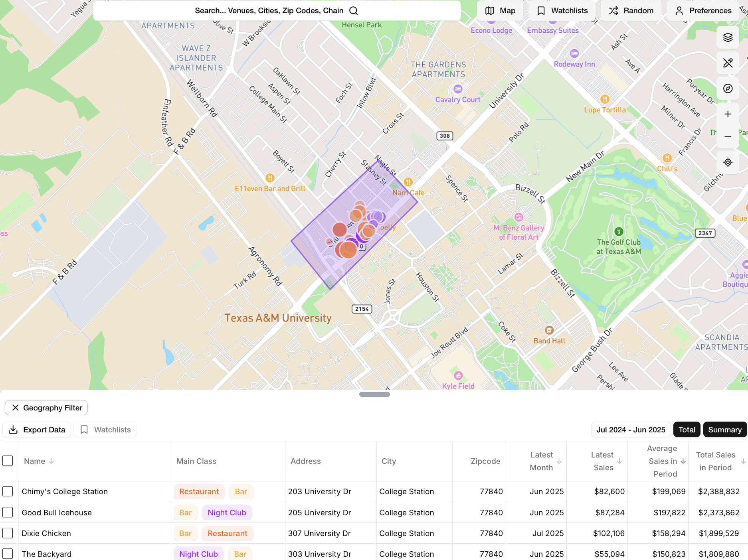This screenshot has width=748, height=560.
Task: Open the map layers panel
Action: [x=728, y=37]
